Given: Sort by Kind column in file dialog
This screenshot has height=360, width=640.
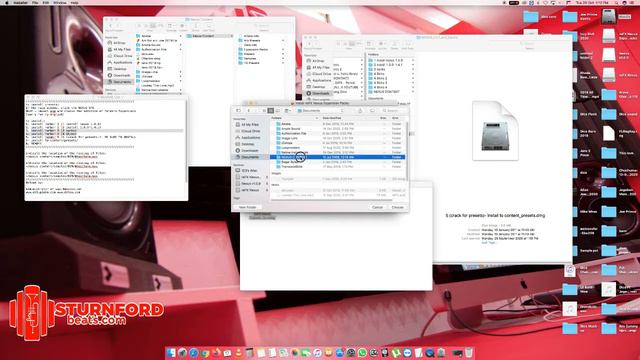Looking at the screenshot, I should pos(397,118).
